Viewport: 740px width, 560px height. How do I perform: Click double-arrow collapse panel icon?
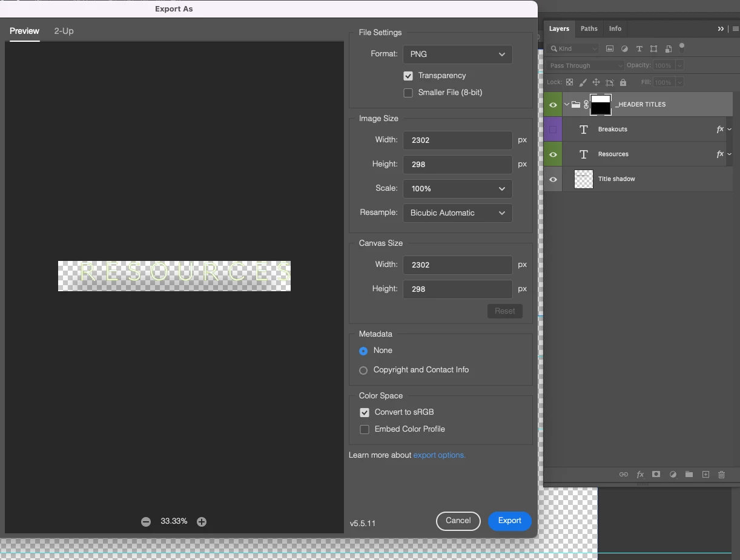pyautogui.click(x=721, y=28)
